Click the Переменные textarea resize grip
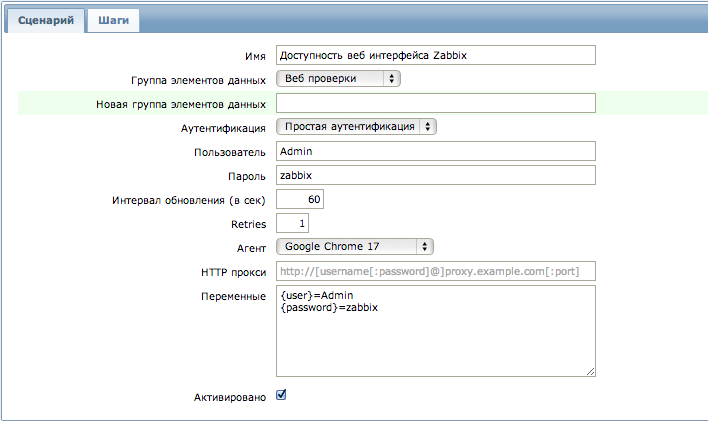 pyautogui.click(x=591, y=372)
